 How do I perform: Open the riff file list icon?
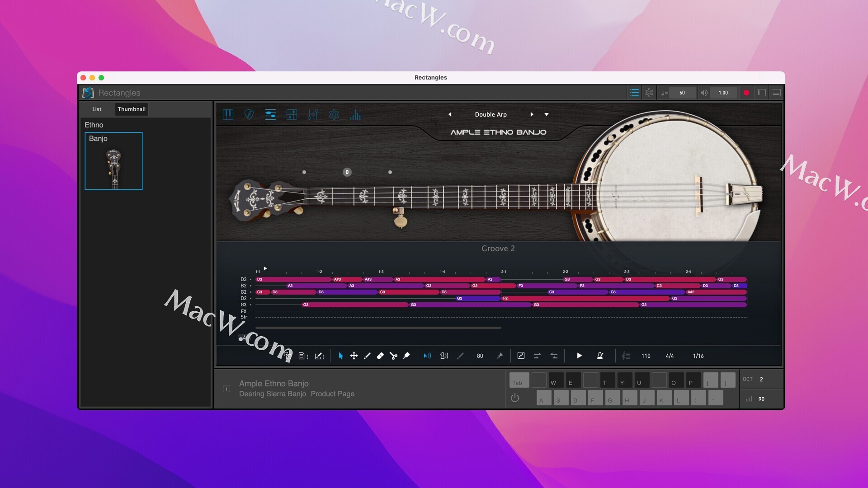(x=303, y=356)
